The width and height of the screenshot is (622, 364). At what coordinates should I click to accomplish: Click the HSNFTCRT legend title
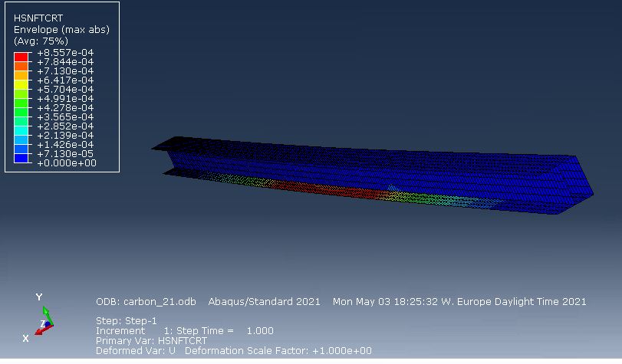pos(38,18)
